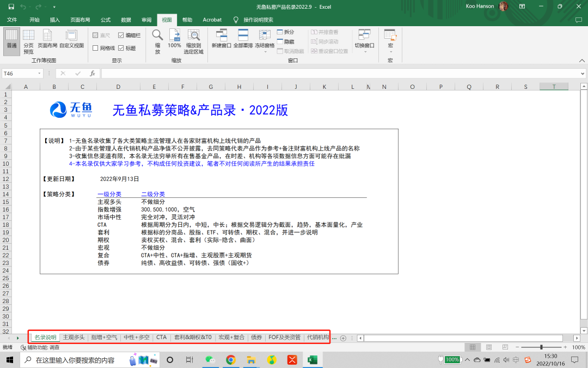
Task: Open Page Break Preview (分页预览)
Action: (28, 41)
